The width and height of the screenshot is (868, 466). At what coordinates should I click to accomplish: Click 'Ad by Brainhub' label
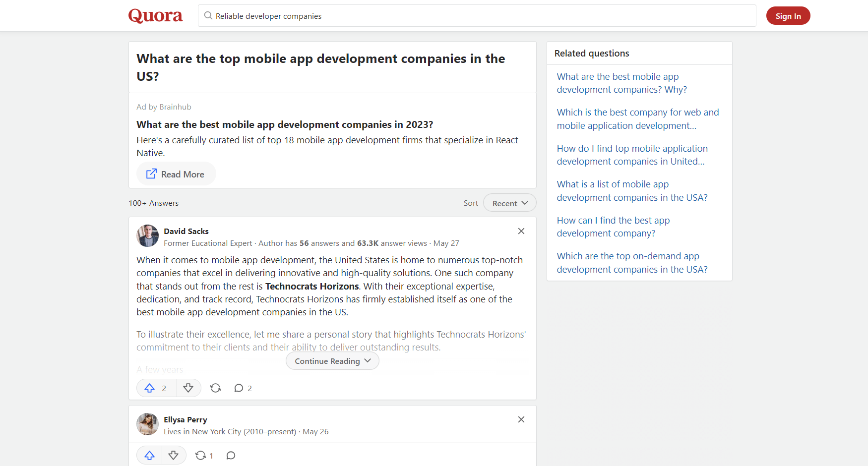164,107
